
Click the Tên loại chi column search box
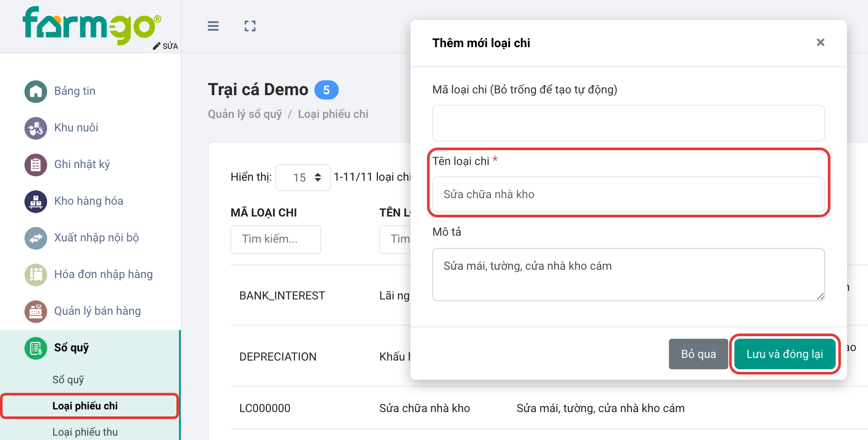pos(396,239)
